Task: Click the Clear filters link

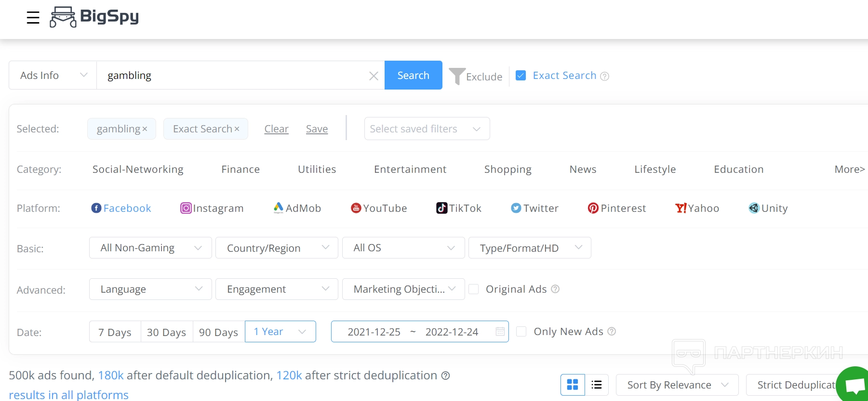Action: pos(276,129)
